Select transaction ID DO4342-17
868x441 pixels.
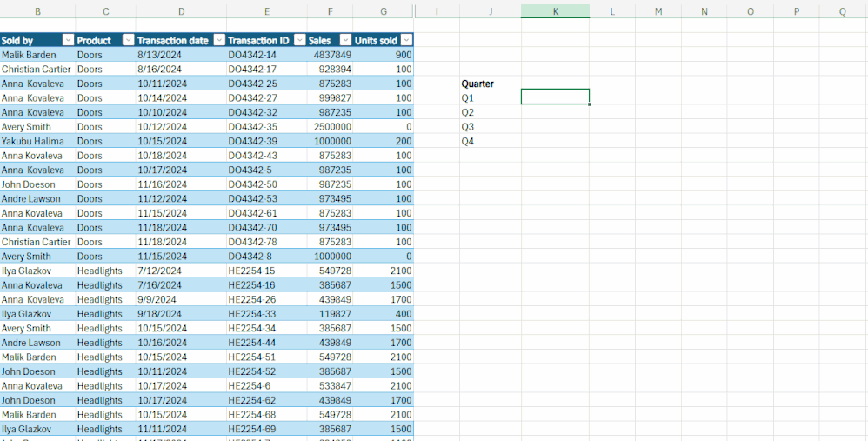point(267,70)
